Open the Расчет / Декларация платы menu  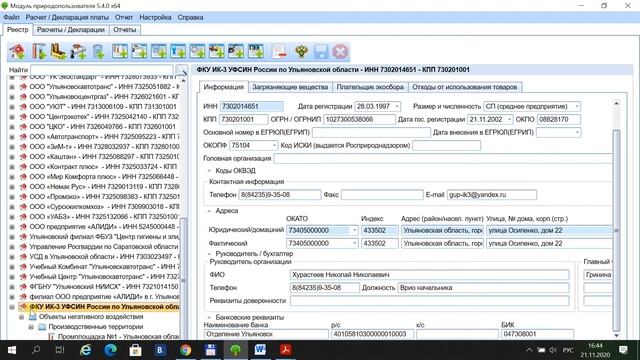[67, 18]
